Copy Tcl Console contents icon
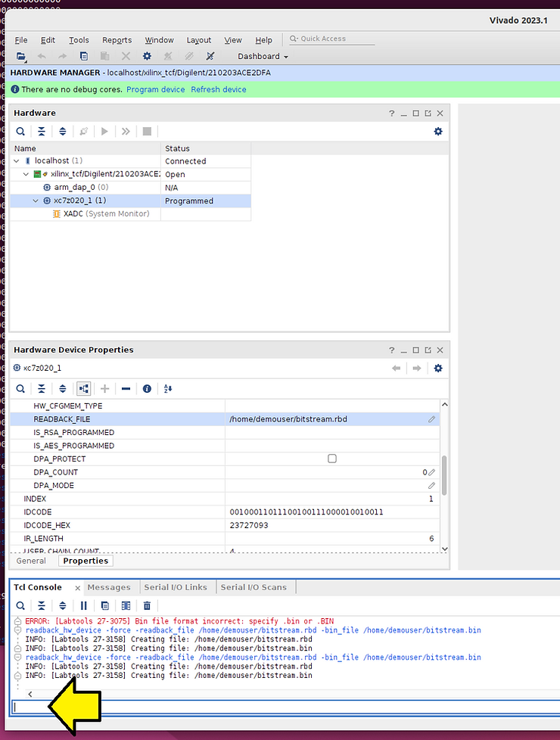 pyautogui.click(x=105, y=605)
